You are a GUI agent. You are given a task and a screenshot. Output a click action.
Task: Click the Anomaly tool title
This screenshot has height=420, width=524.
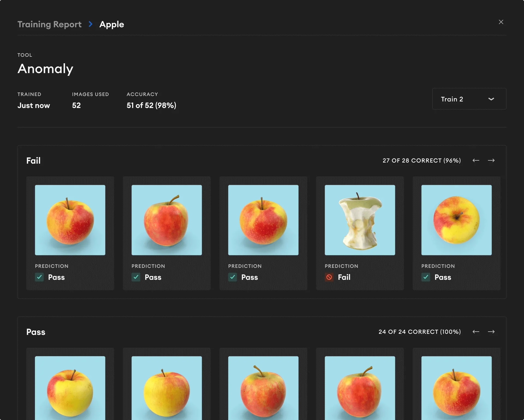[46, 68]
